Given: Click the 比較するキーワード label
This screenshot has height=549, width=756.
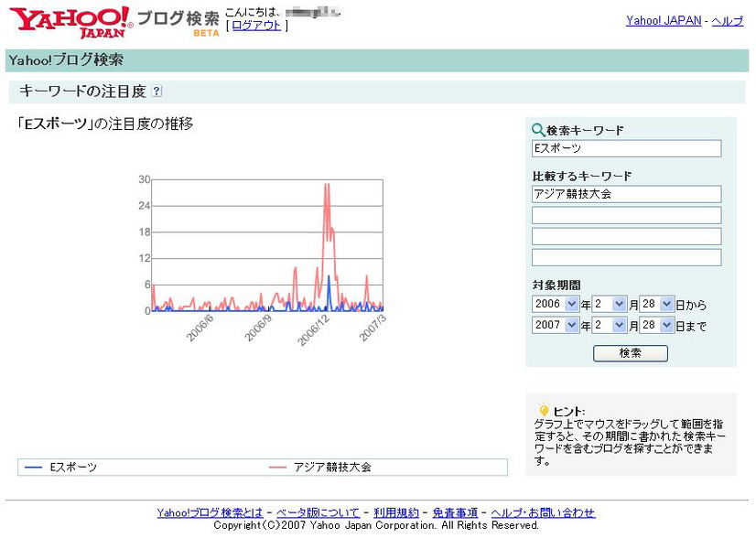Looking at the screenshot, I should point(582,177).
